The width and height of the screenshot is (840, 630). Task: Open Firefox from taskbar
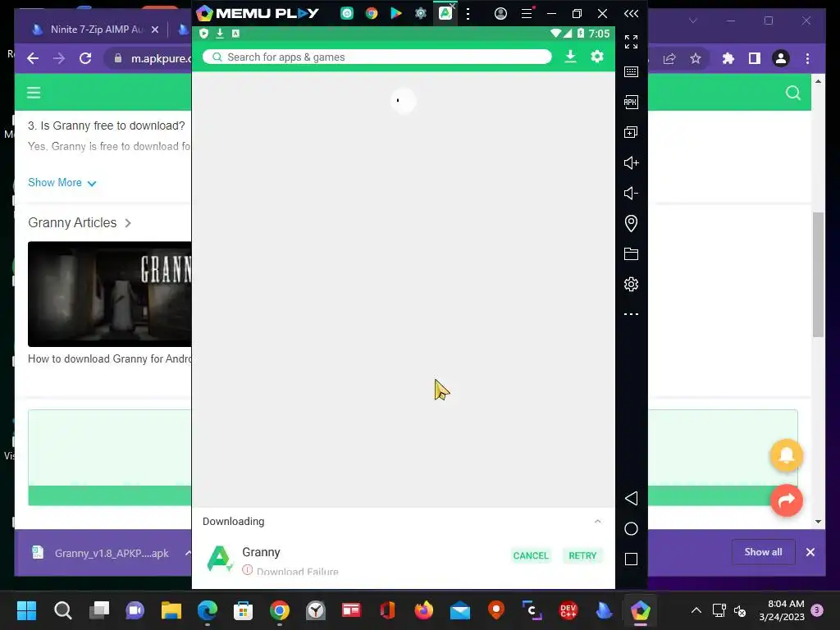tap(424, 610)
